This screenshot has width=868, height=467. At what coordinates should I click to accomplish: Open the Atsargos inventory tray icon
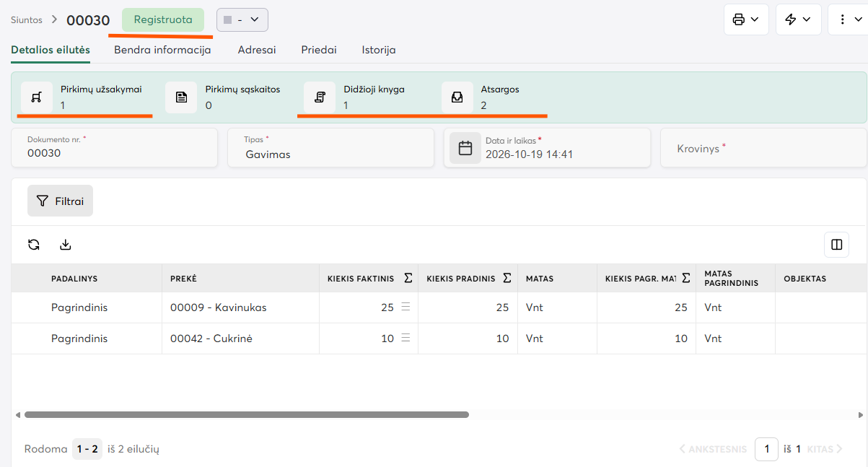click(457, 97)
